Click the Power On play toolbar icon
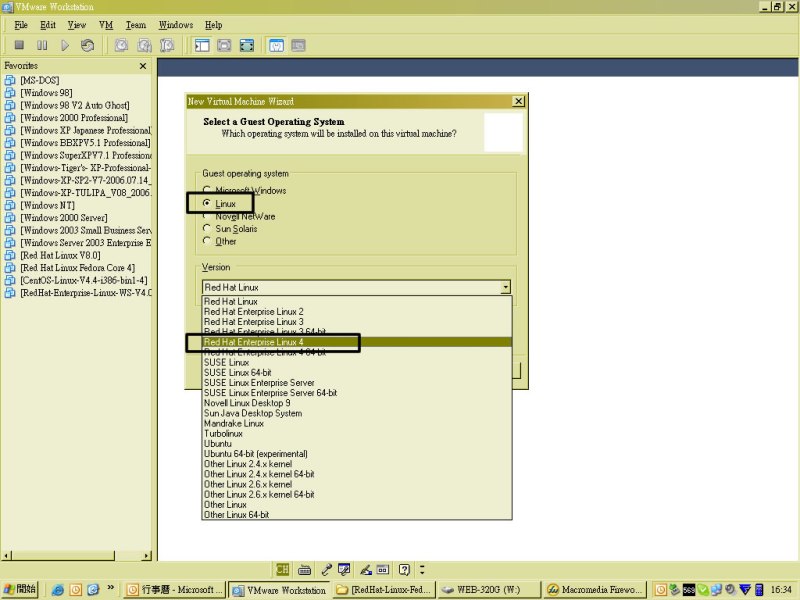The image size is (800, 600). (x=65, y=45)
